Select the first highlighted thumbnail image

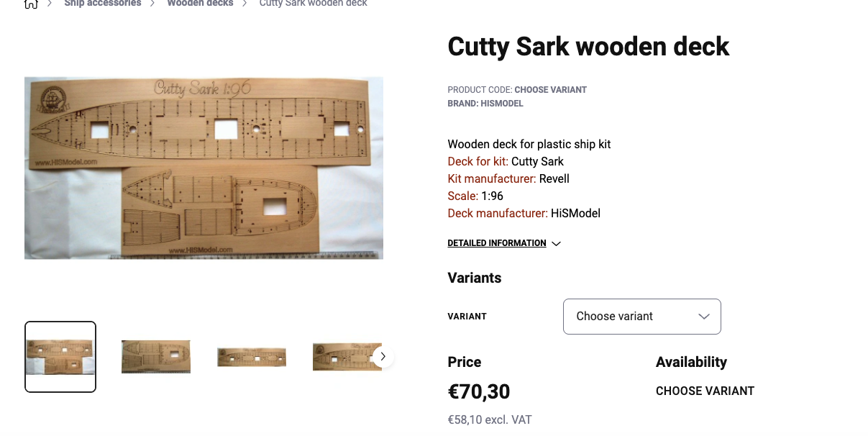(60, 357)
